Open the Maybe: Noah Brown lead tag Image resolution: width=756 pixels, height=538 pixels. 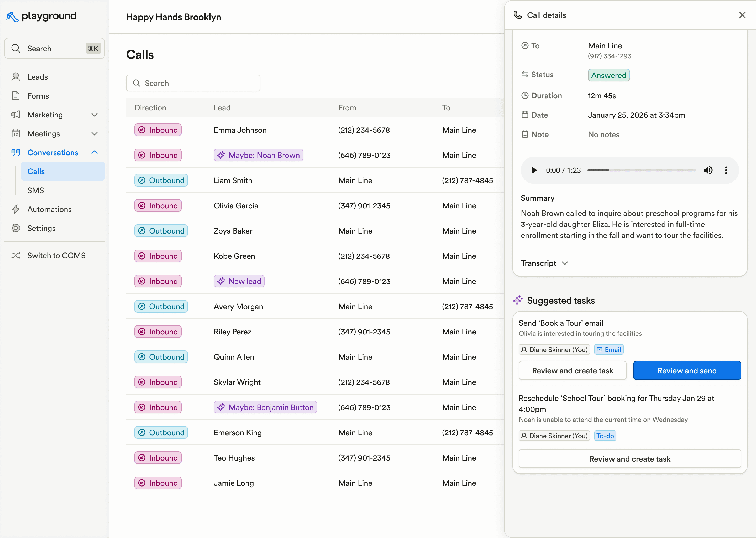pyautogui.click(x=258, y=155)
